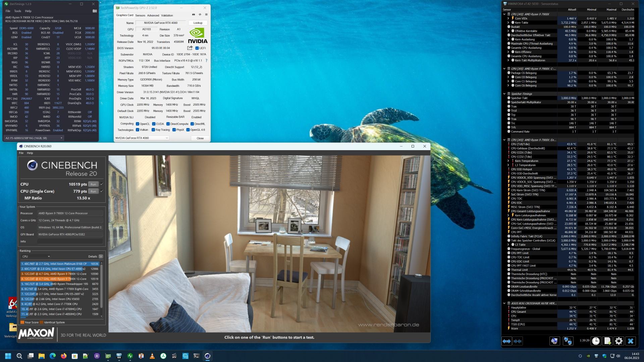Toggle the Vulkan checkbox
The image size is (644, 362).
click(137, 130)
